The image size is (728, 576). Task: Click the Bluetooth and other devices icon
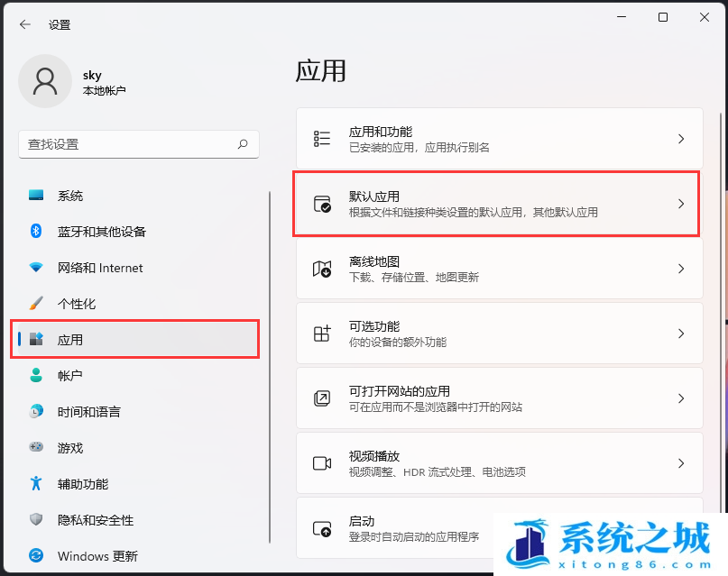pyautogui.click(x=36, y=232)
